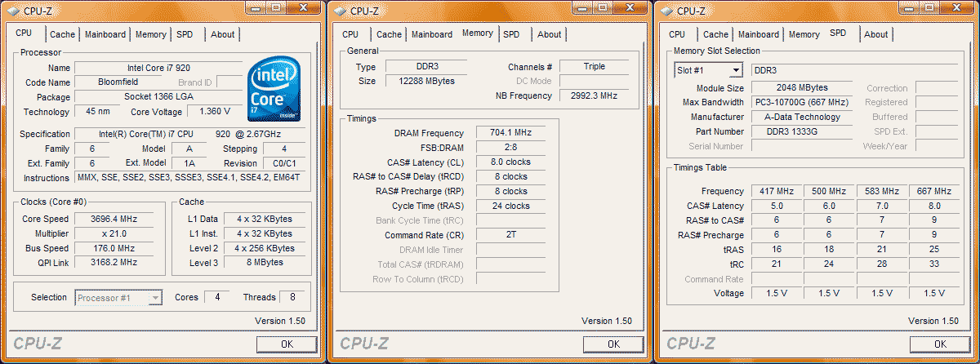980x364 pixels.
Task: Switch to SPD tab in the middle window
Action: [x=512, y=34]
